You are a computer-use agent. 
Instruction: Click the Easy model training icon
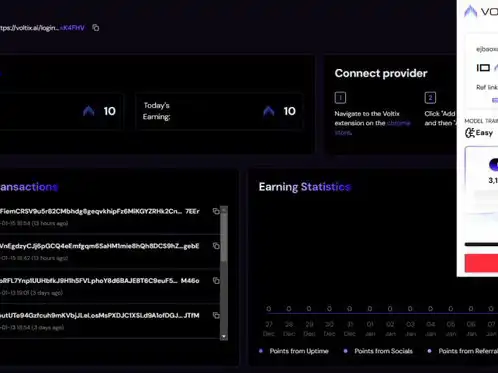click(470, 133)
